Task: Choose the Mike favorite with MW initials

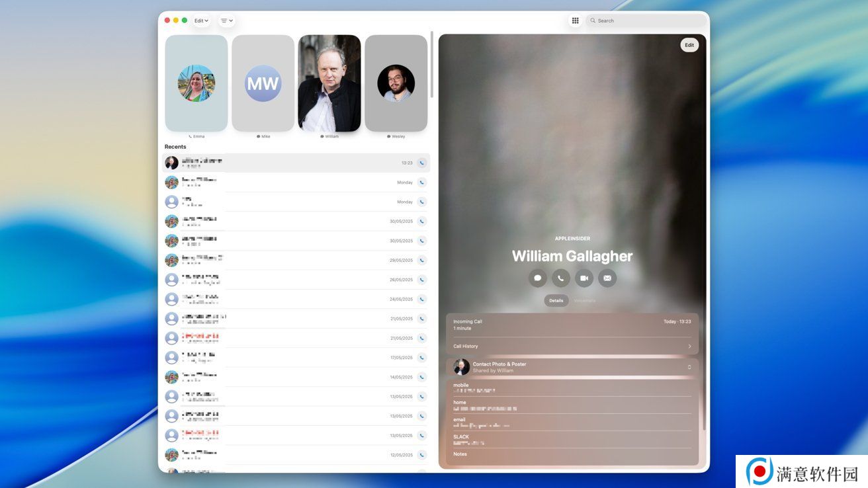Action: click(x=263, y=83)
